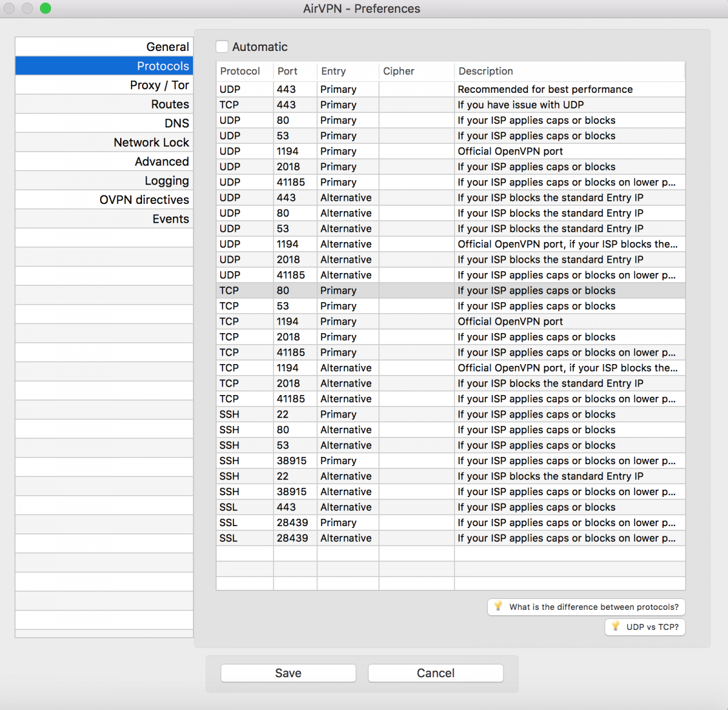Select the SSH port 22 Alternative row

point(451,476)
